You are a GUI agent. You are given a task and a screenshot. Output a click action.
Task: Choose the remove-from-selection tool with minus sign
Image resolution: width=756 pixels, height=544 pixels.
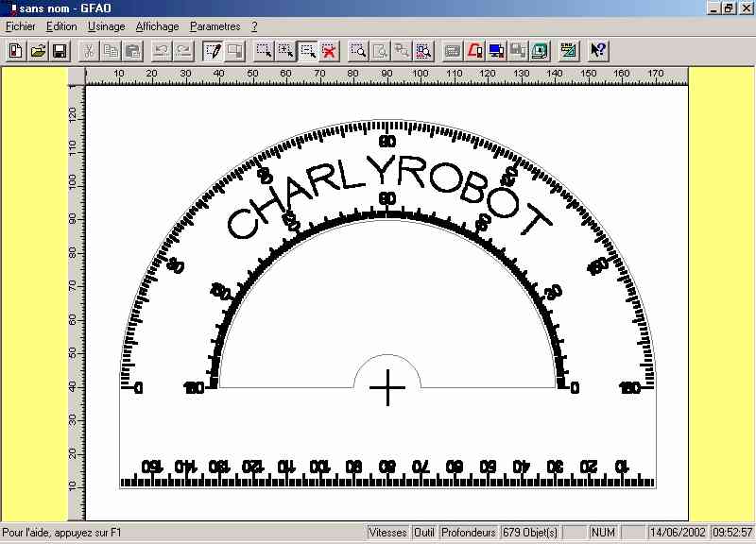(308, 51)
